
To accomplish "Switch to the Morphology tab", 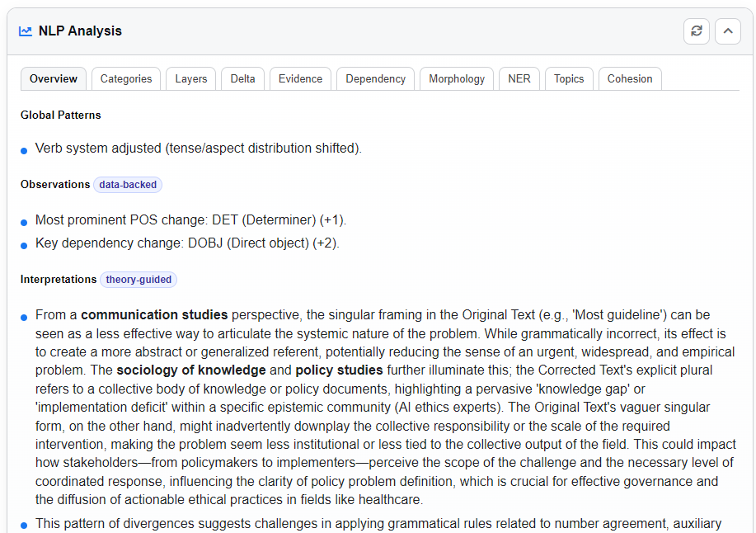I will (x=457, y=79).
